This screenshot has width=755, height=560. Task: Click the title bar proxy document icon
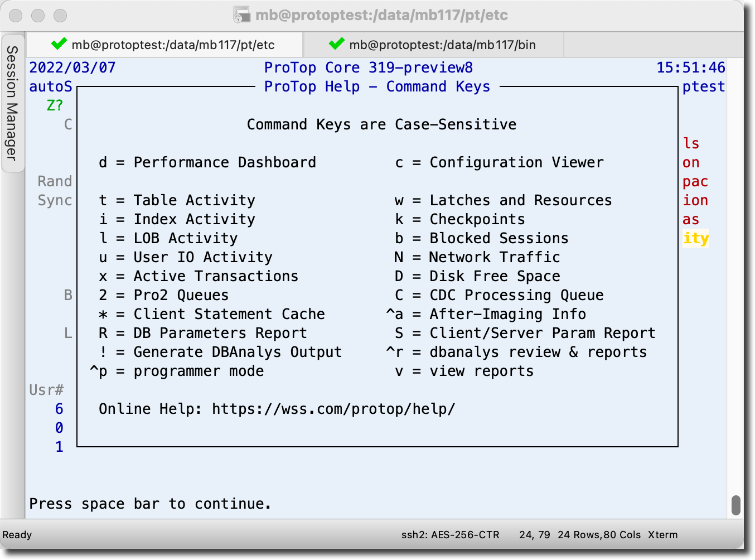pos(241,15)
